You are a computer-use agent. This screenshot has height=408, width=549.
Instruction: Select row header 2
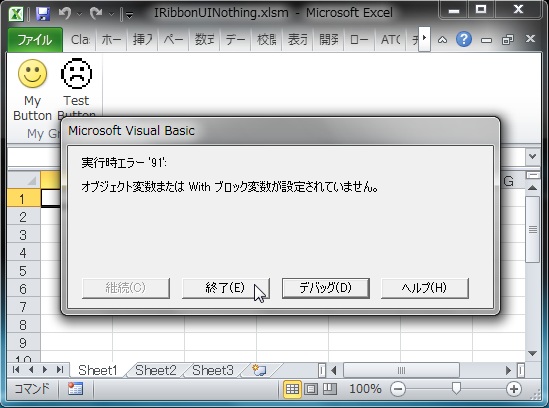tap(23, 217)
